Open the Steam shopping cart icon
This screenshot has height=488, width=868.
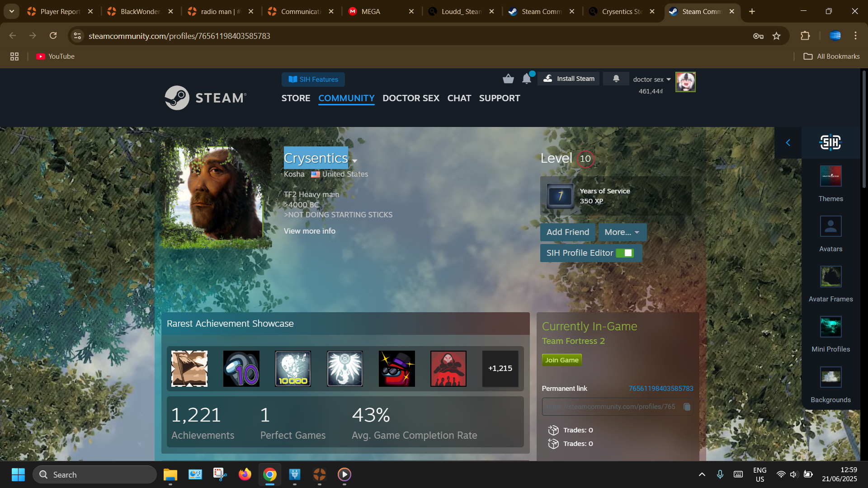(508, 79)
